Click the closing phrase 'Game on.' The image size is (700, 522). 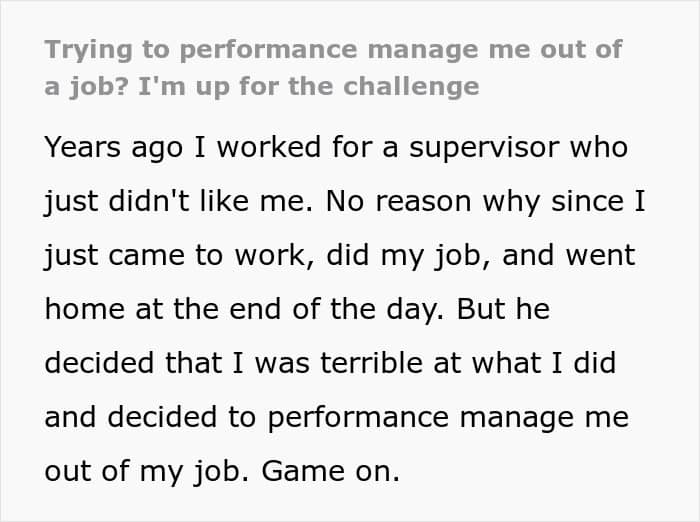pos(330,471)
